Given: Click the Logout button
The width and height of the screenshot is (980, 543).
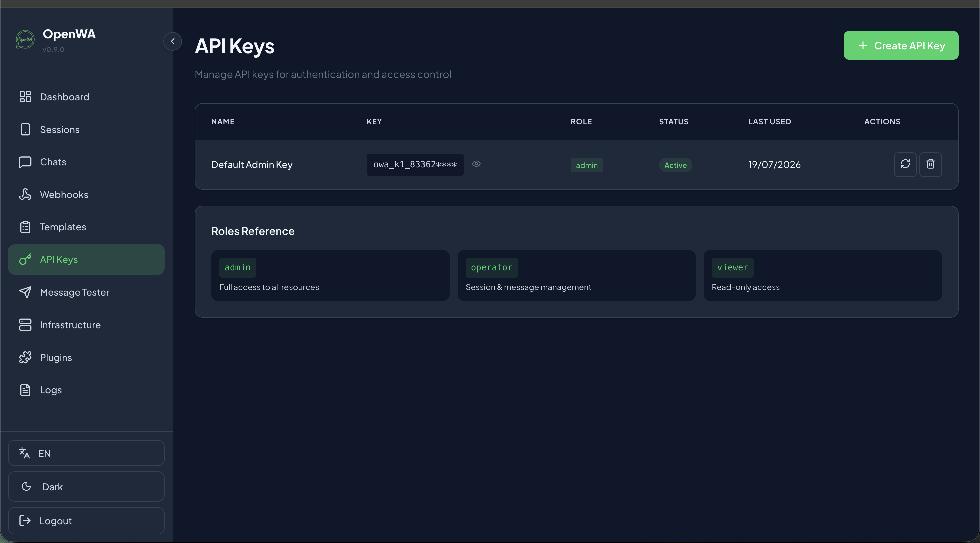Looking at the screenshot, I should pos(86,521).
